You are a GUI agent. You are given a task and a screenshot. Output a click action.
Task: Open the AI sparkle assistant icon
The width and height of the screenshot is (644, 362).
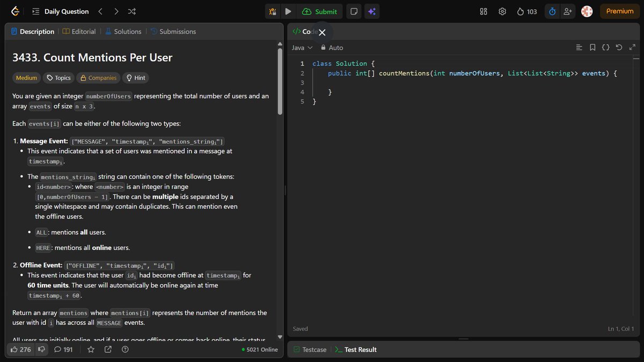point(371,11)
